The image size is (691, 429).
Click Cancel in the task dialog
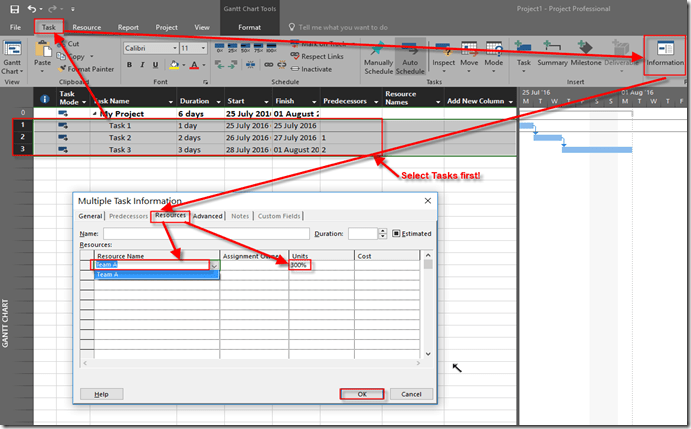point(410,394)
